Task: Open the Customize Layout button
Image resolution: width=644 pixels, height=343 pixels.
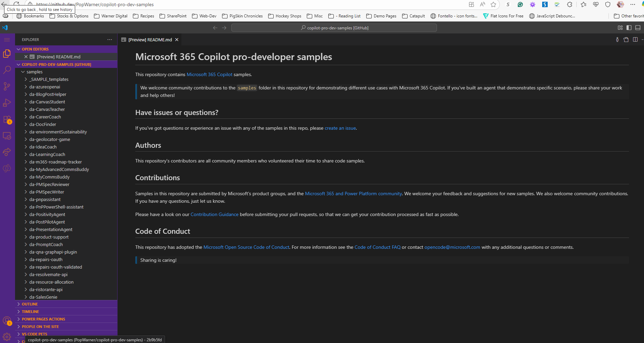Action: (x=620, y=28)
